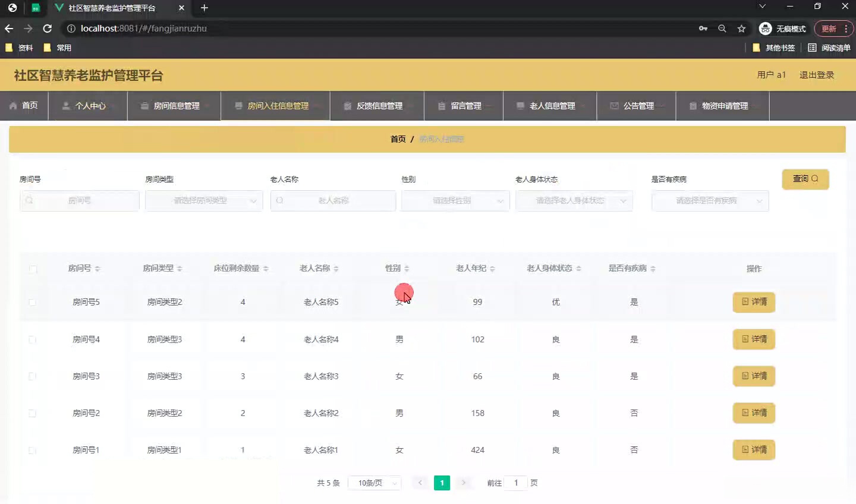Open the 阅读清单 reading list
856x504 pixels.
pos(829,48)
